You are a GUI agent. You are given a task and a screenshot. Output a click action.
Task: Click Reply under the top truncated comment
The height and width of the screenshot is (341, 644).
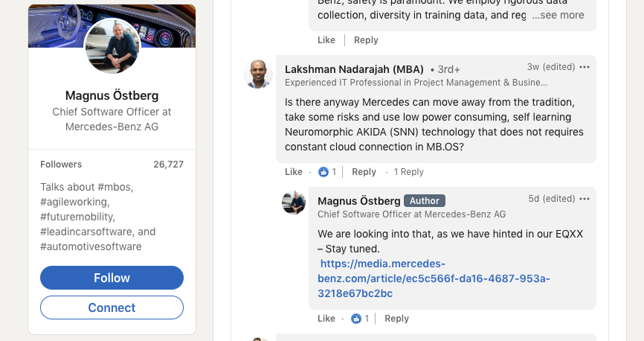click(x=366, y=40)
